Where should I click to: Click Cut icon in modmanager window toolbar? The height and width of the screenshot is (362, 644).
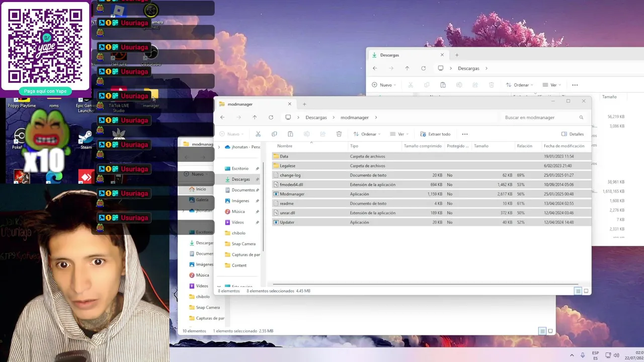point(258,134)
